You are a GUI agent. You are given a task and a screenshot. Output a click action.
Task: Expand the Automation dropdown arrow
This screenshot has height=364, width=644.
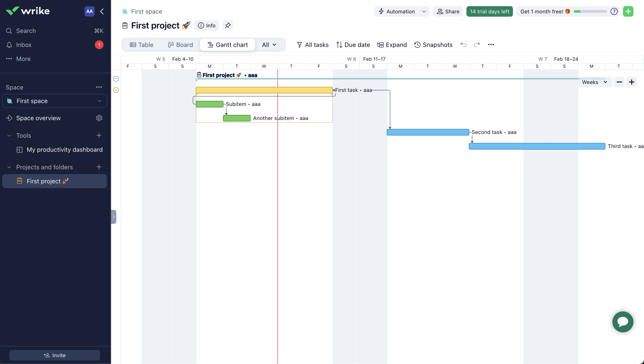424,11
